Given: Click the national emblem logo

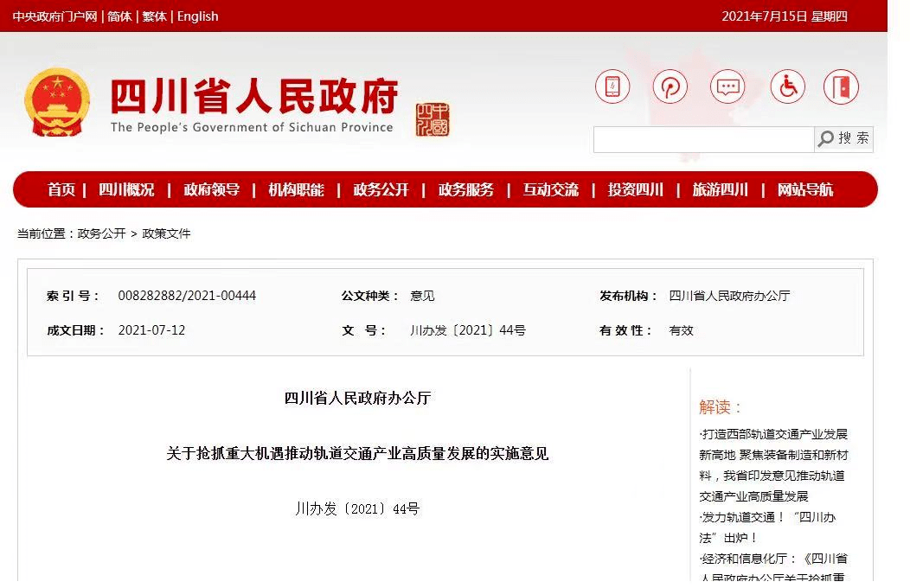Looking at the screenshot, I should pyautogui.click(x=57, y=103).
